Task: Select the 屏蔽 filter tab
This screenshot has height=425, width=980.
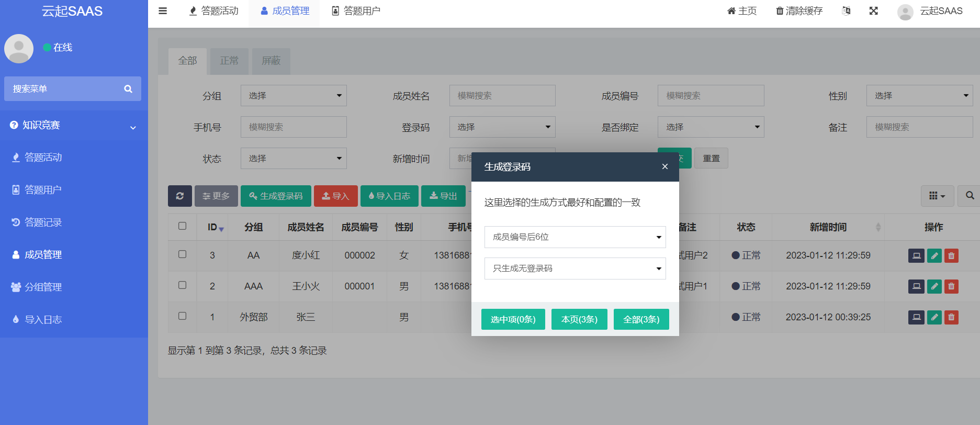Action: pyautogui.click(x=271, y=61)
